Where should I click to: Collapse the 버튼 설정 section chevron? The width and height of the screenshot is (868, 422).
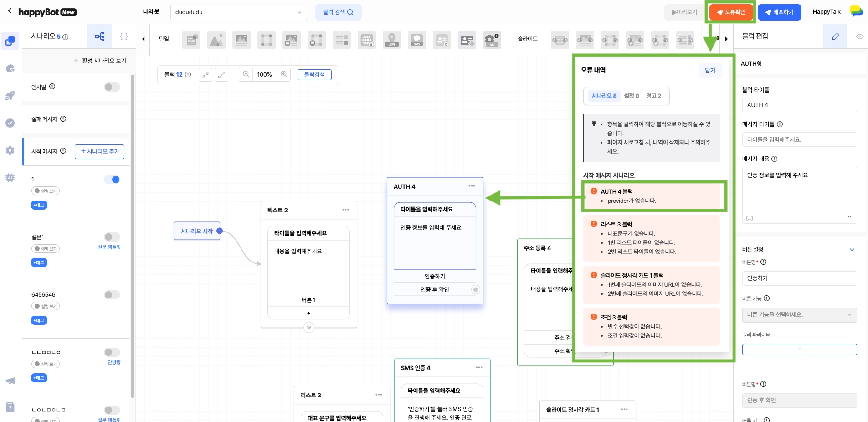(852, 250)
